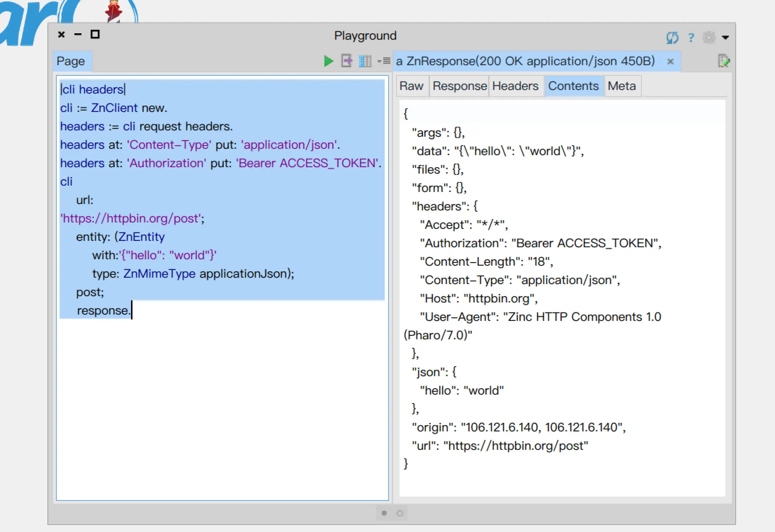This screenshot has width=775, height=532.
Task: Close the ZnResponse inspector pane
Action: [x=670, y=62]
